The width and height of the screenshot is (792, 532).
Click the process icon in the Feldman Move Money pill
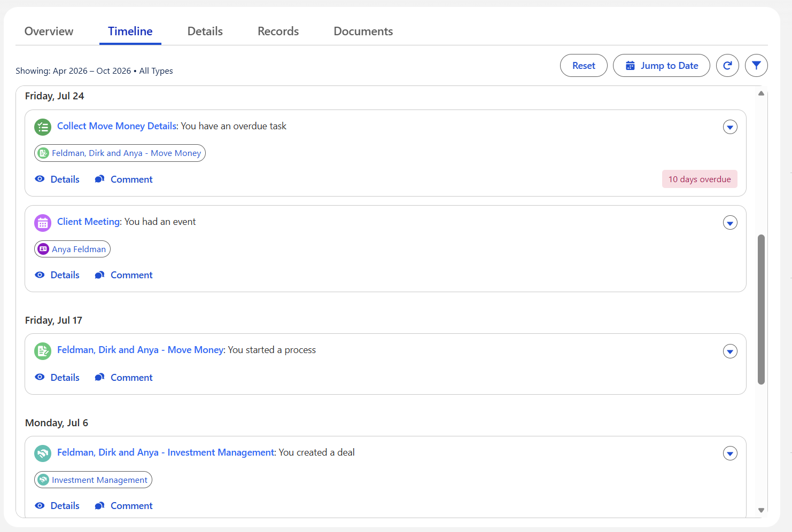point(43,153)
